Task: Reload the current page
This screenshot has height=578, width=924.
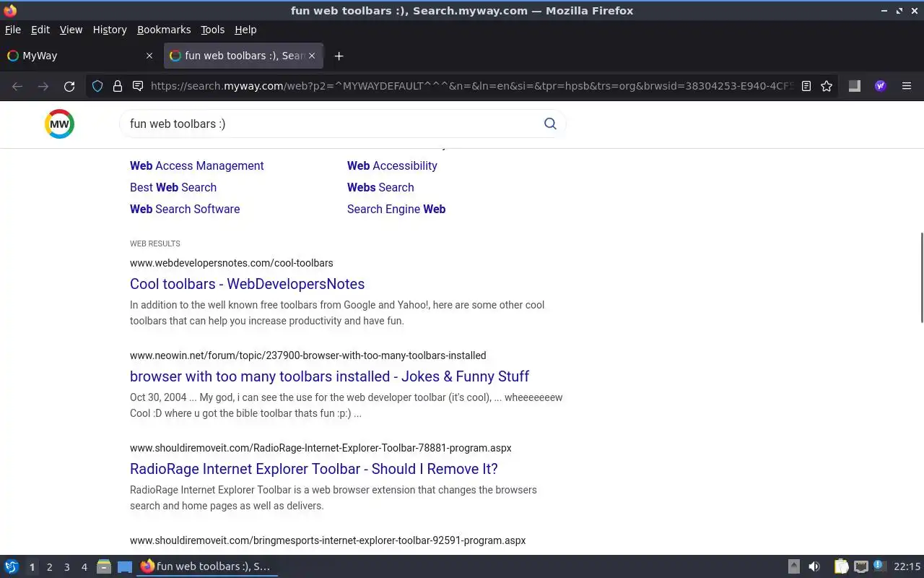Action: pyautogui.click(x=69, y=86)
